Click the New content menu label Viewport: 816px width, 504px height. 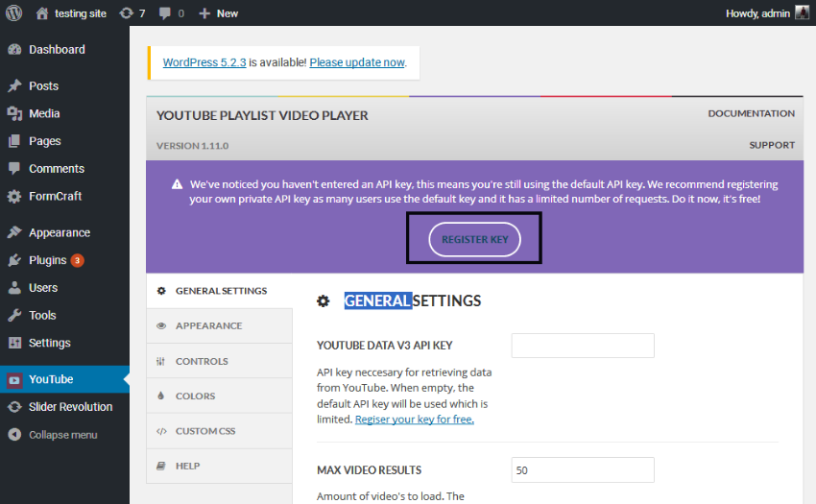coord(228,13)
